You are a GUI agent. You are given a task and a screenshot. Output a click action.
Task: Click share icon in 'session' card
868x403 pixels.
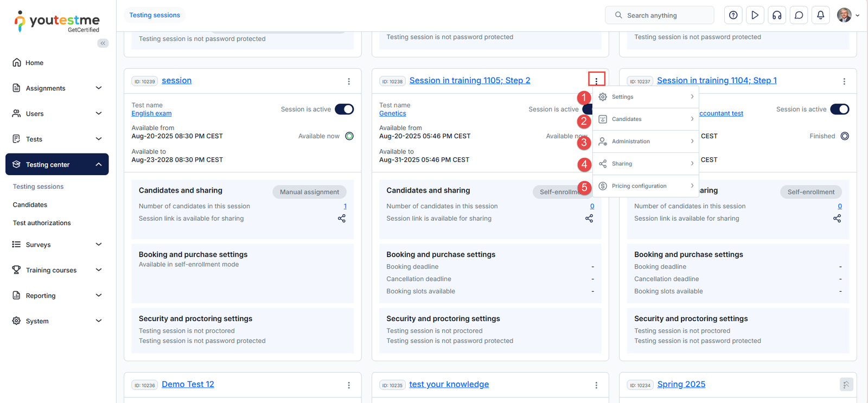(x=342, y=219)
